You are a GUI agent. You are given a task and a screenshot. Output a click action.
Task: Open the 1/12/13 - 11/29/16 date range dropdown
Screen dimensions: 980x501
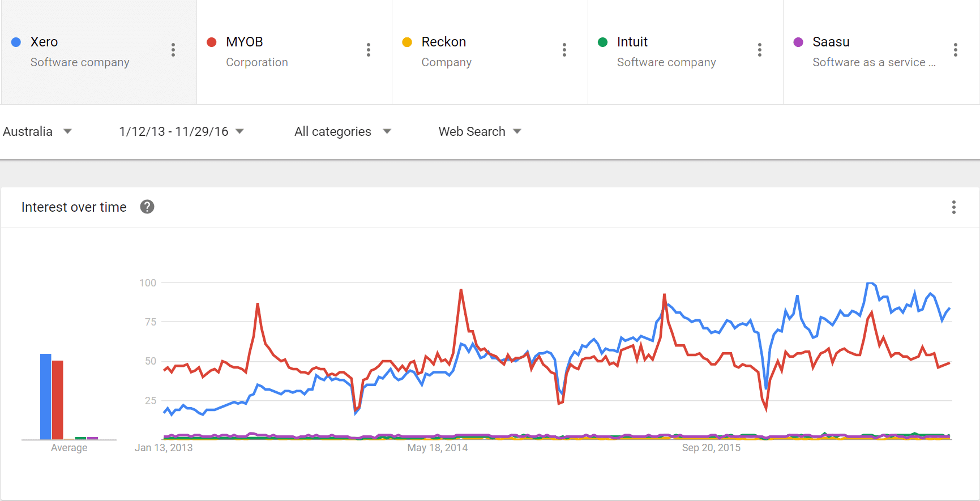[x=181, y=131]
